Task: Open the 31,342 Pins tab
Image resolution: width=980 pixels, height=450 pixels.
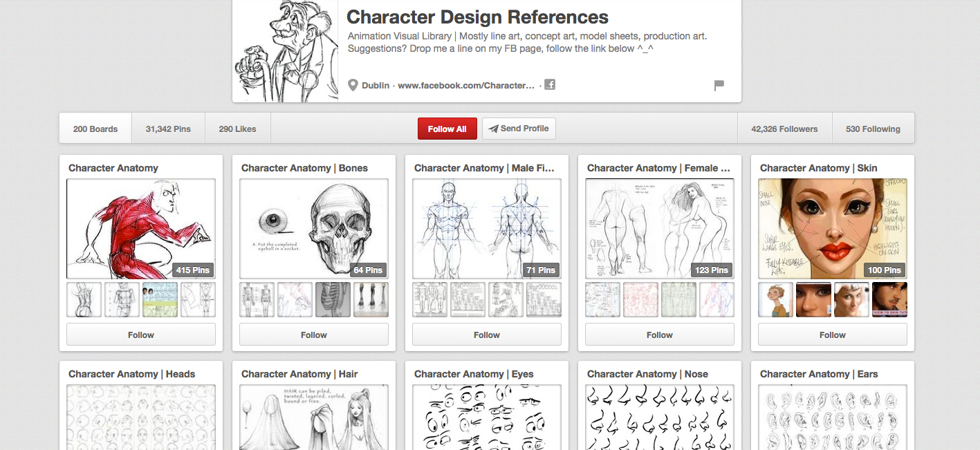Action: pos(168,129)
